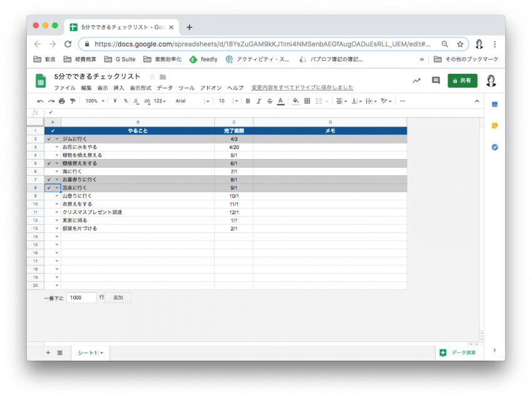Viewport: 532px width, 399px height.
Task: Open the 表示形式 menu
Action: coord(140,88)
